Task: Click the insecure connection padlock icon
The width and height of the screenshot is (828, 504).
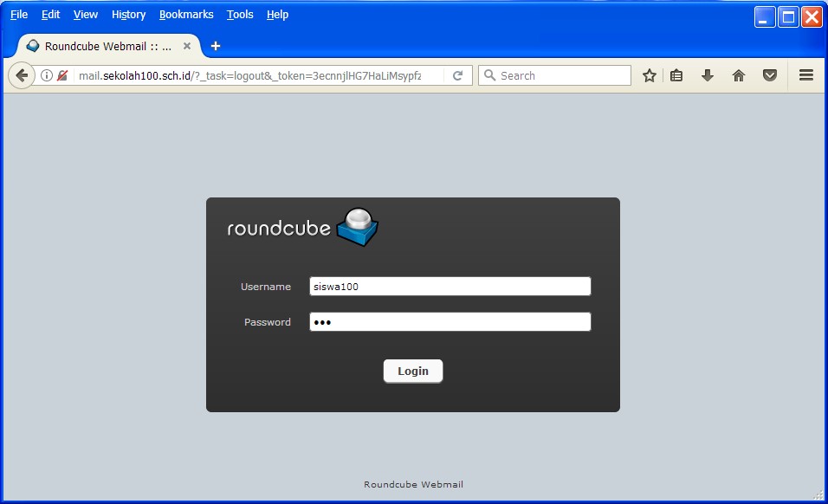Action: click(x=62, y=75)
